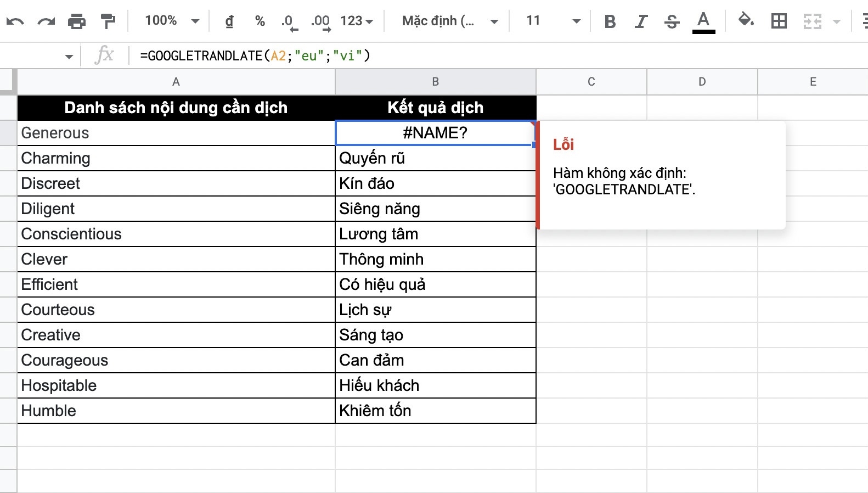Image resolution: width=868 pixels, height=493 pixels.
Task: Select cell Courageous
Action: pos(176,360)
